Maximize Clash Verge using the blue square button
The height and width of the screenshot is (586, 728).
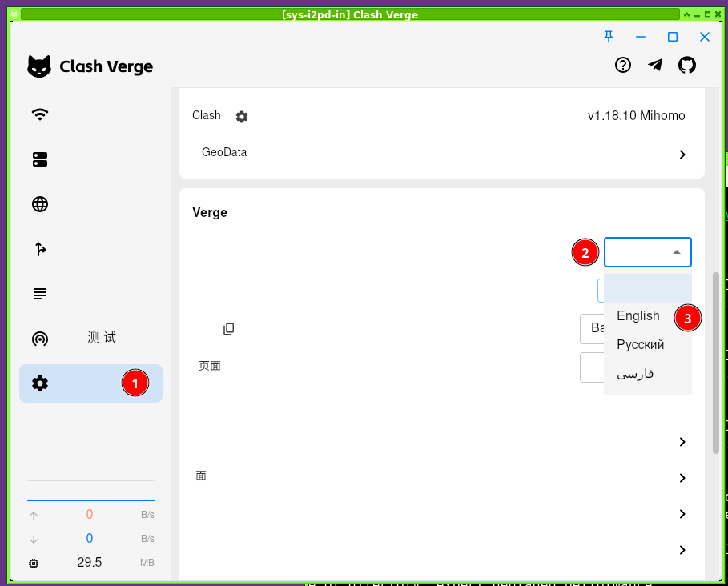(x=672, y=37)
